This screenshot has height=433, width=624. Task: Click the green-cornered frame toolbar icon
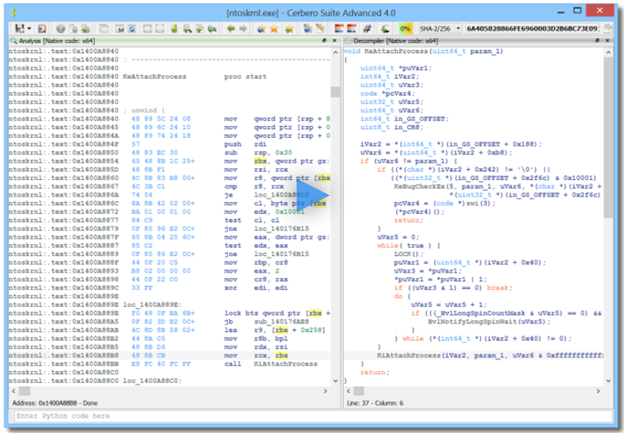pyautogui.click(x=148, y=29)
